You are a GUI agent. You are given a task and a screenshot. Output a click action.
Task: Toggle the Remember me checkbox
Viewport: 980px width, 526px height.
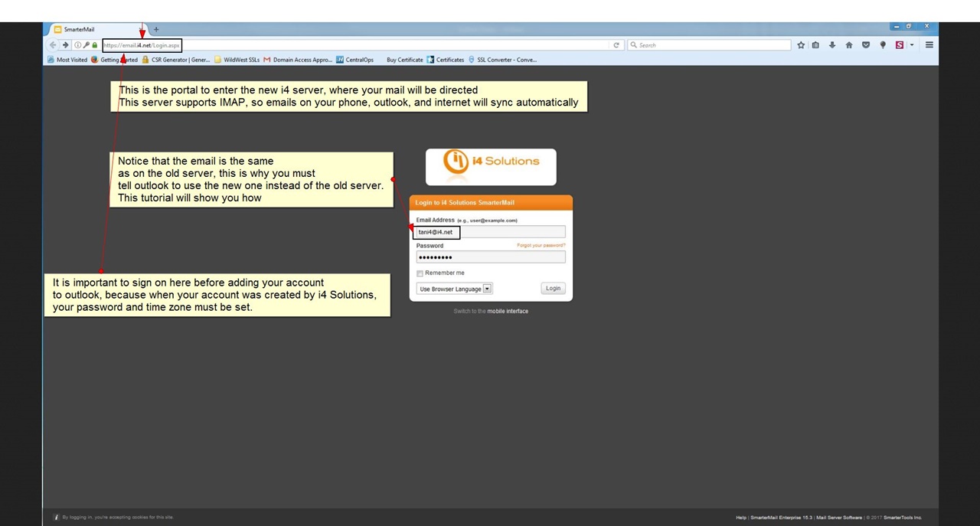click(x=420, y=273)
